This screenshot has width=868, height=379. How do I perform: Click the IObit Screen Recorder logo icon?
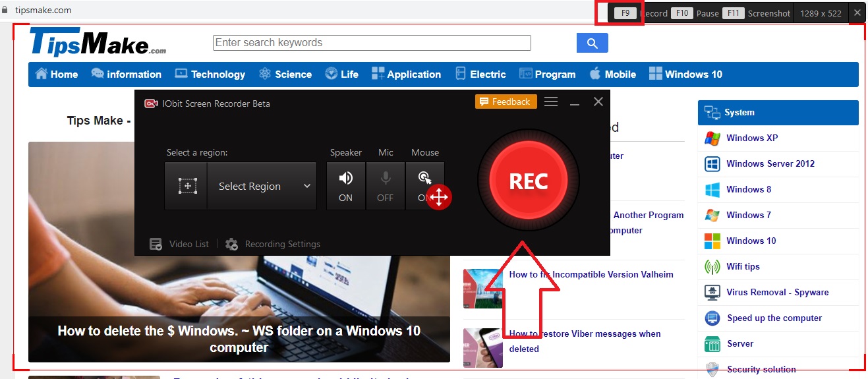pos(151,103)
